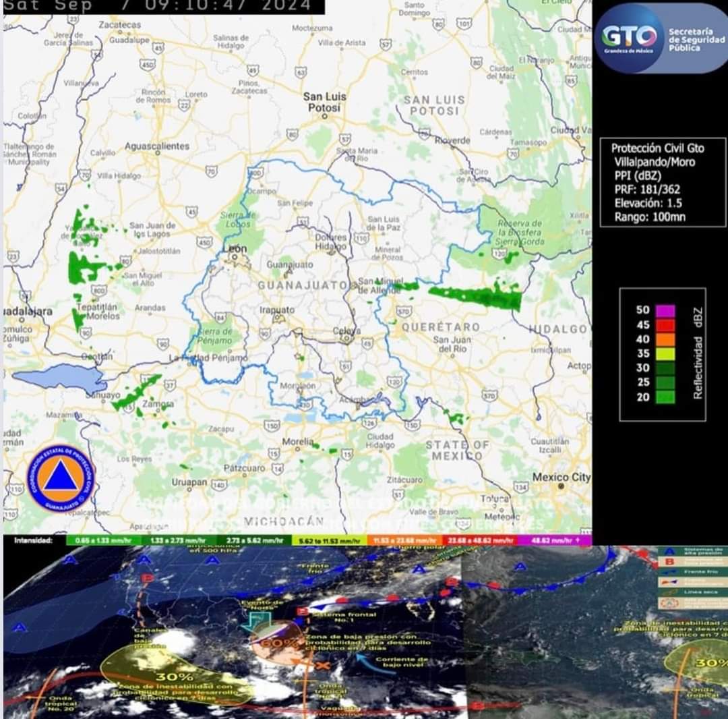Click the 'Intensidad:' label on the rain bar
728x719 pixels.
coord(34,540)
